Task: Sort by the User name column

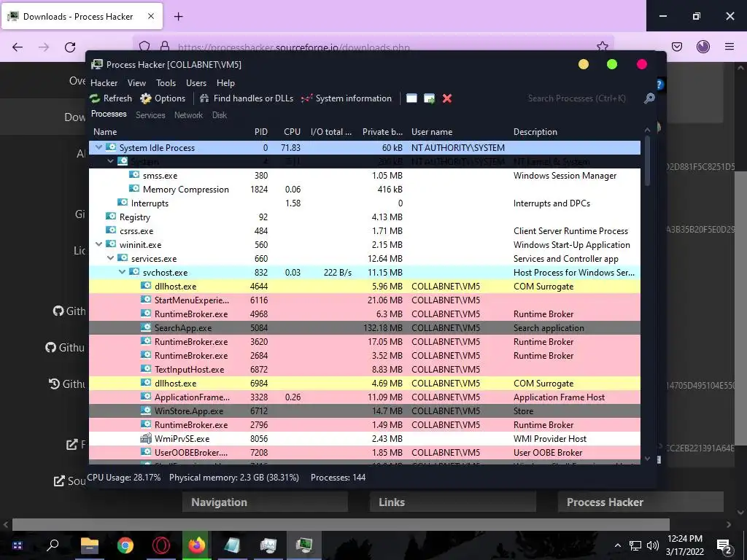Action: pyautogui.click(x=432, y=132)
